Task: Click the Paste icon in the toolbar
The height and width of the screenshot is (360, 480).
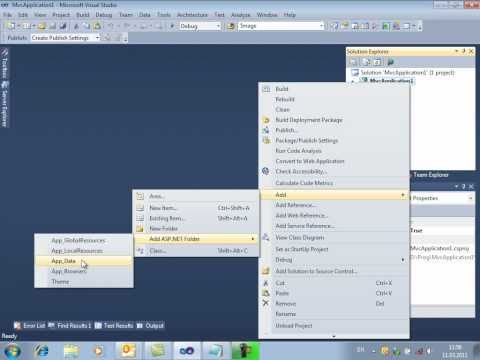Action: coord(97,26)
